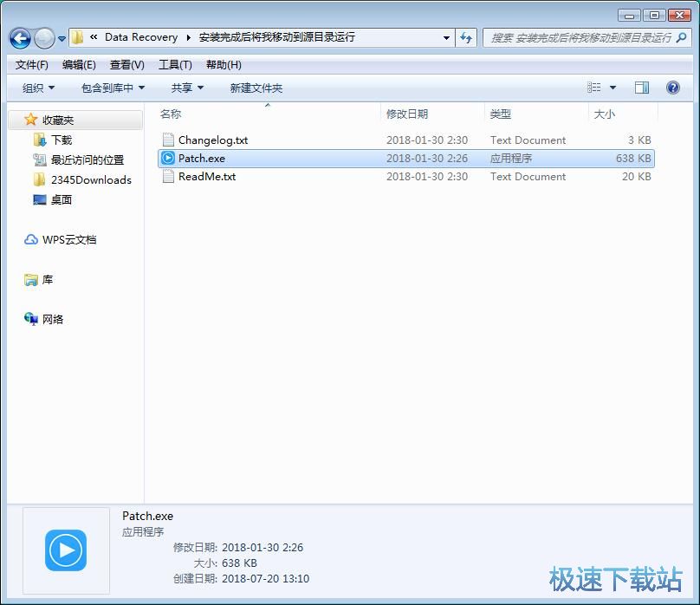Select the Patch.exe file icon
The image size is (700, 605).
(x=168, y=158)
